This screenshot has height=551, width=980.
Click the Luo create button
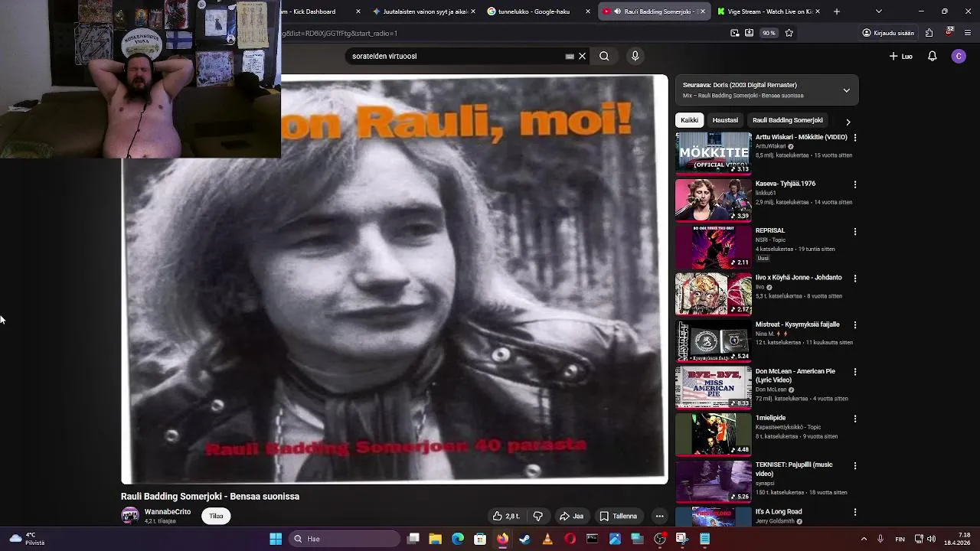click(x=901, y=56)
